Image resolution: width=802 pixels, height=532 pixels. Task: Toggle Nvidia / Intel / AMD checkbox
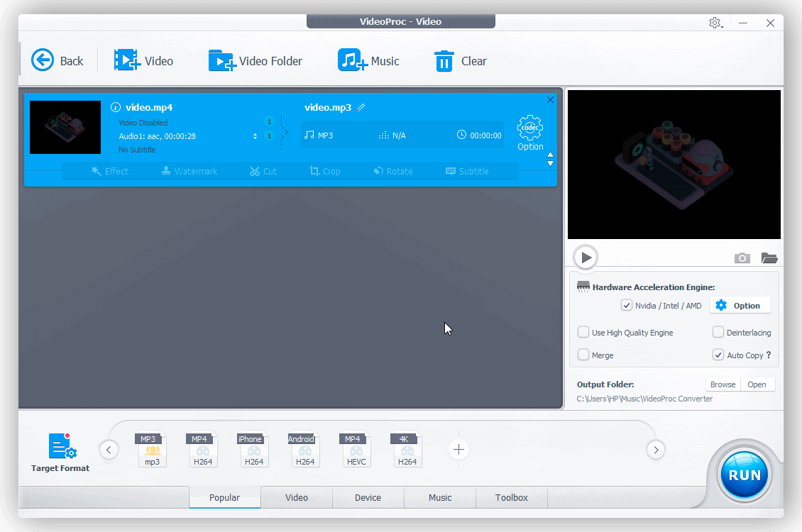point(627,306)
